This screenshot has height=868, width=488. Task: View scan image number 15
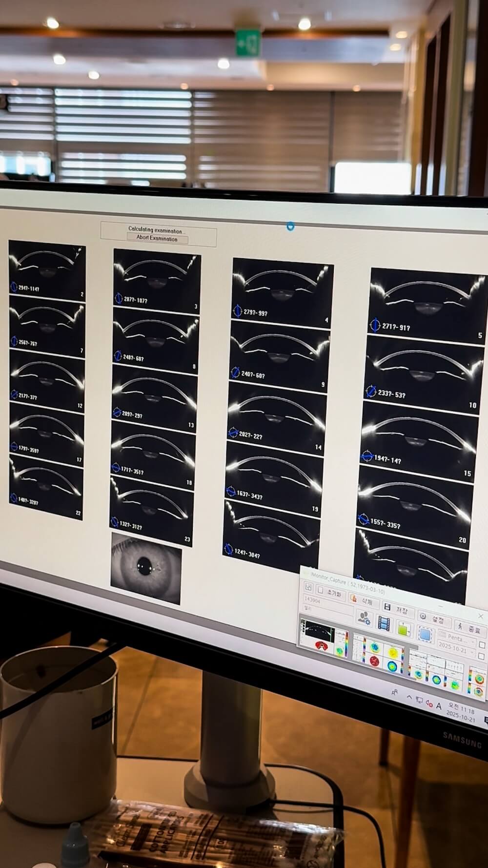(x=420, y=441)
